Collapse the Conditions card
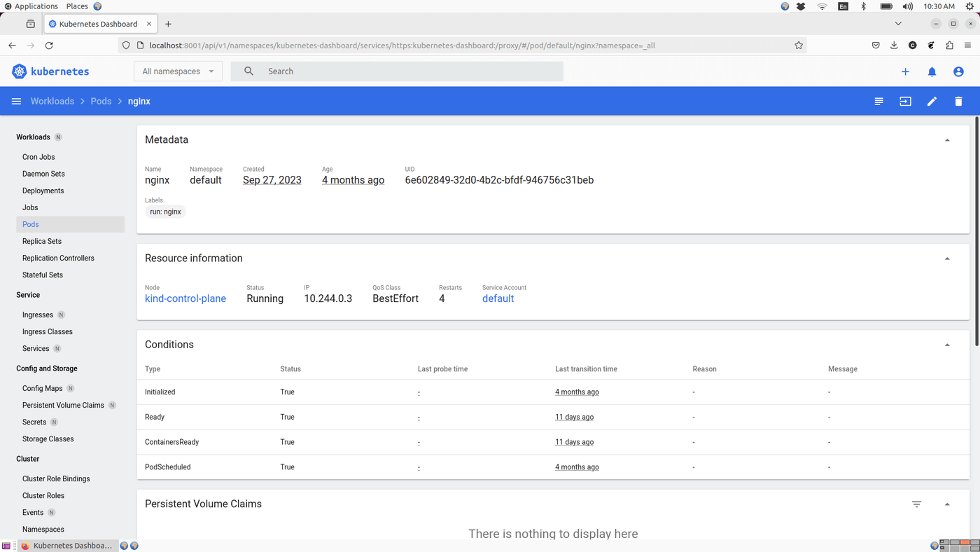The image size is (980, 552). pos(947,345)
